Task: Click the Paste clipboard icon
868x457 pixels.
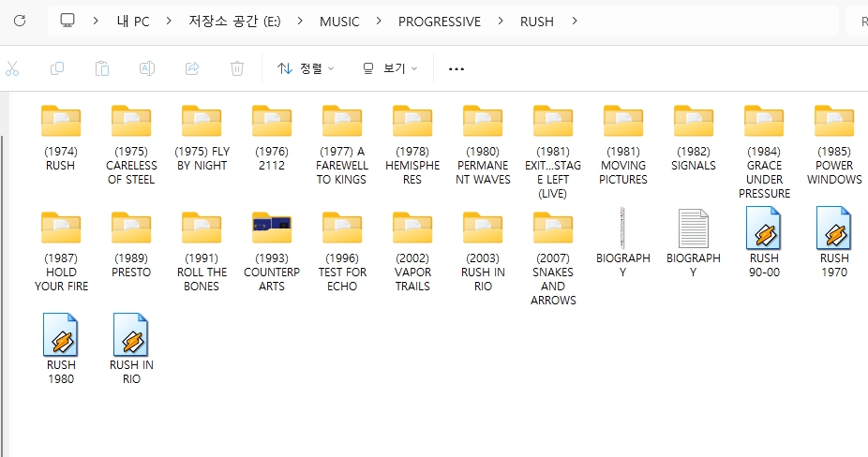Action: point(102,68)
